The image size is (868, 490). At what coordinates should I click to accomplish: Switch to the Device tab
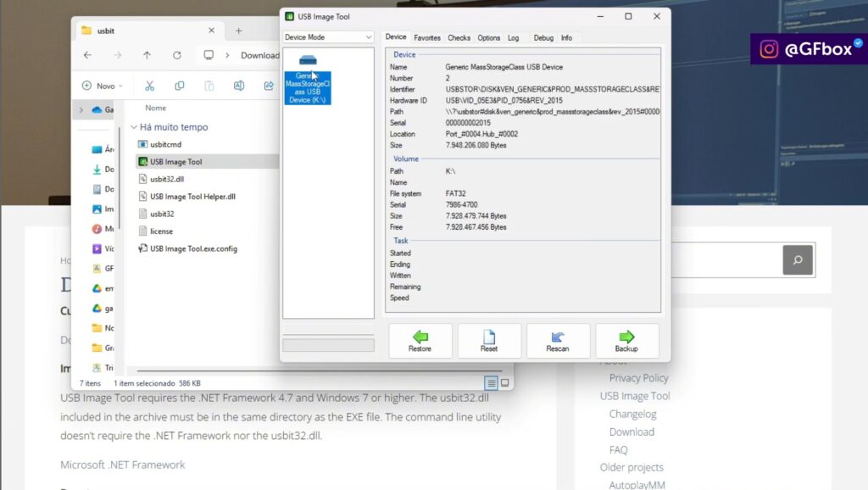pos(395,37)
